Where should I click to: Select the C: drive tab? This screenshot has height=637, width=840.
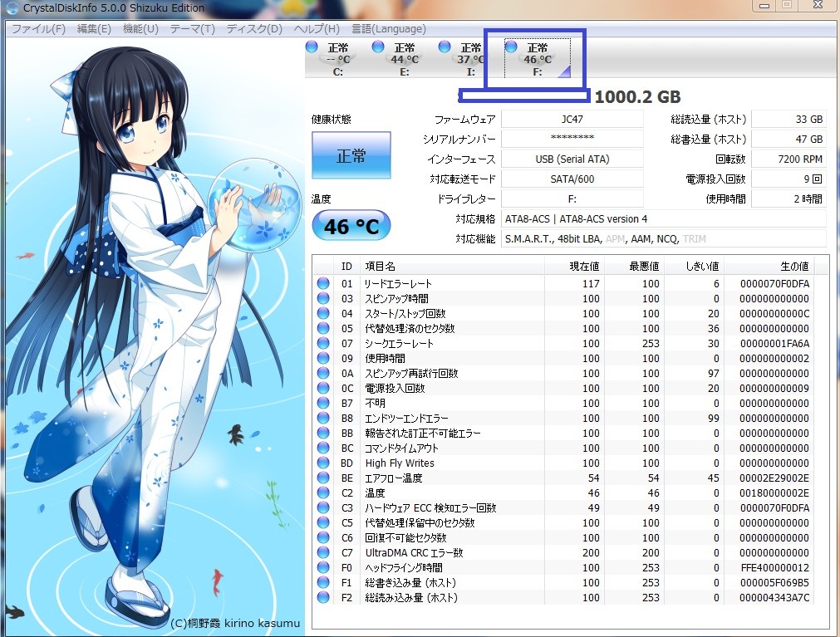(x=337, y=59)
